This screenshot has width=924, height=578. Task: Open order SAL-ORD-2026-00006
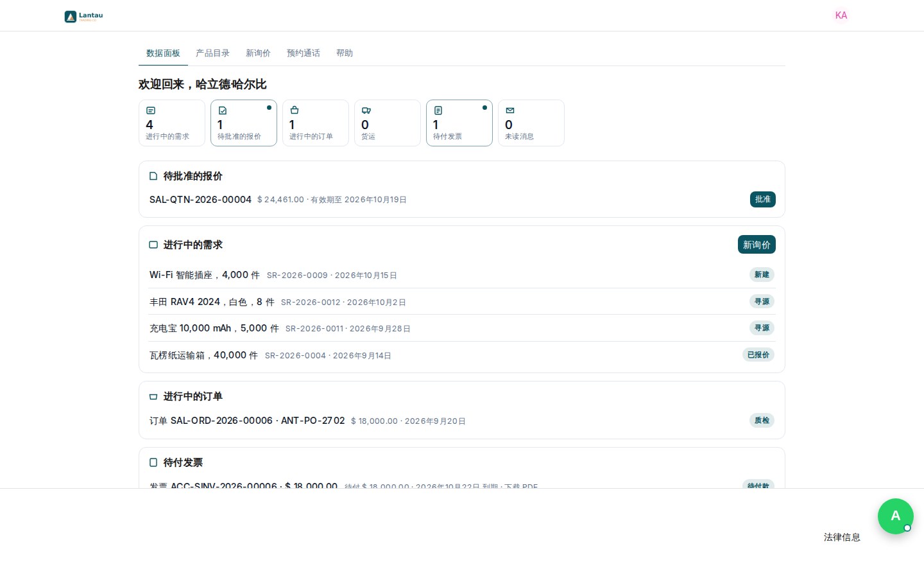(462, 421)
